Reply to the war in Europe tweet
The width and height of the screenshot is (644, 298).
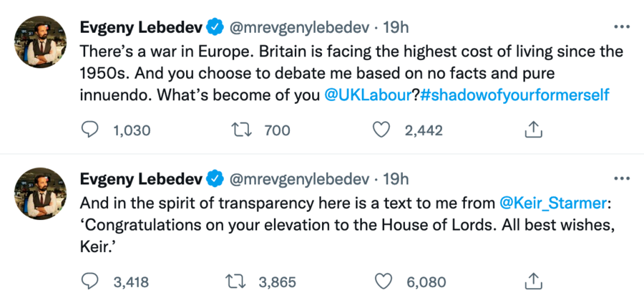(x=89, y=130)
